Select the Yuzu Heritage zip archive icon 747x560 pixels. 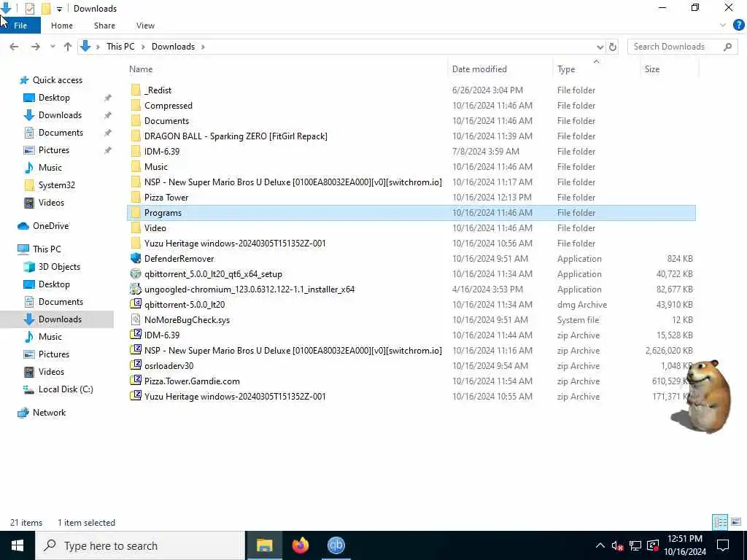click(136, 396)
